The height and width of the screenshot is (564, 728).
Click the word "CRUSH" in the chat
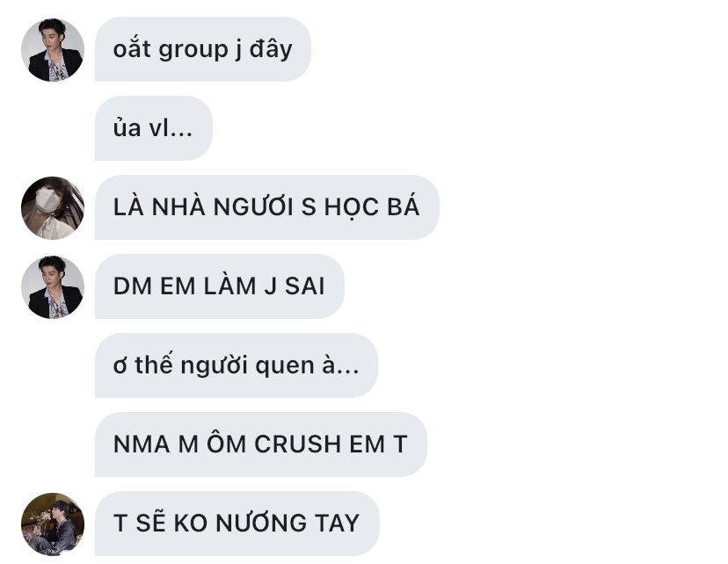(297, 445)
